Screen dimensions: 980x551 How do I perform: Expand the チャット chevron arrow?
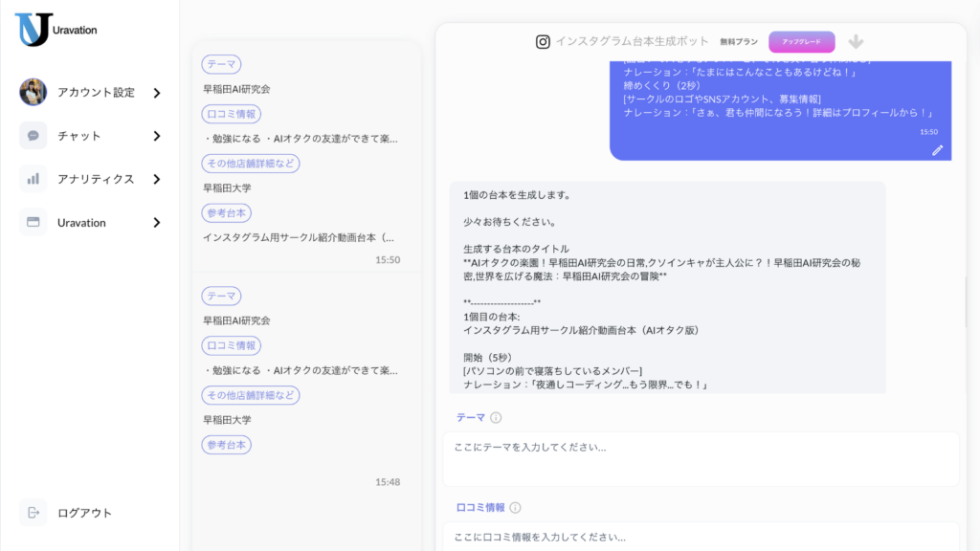[x=157, y=136]
